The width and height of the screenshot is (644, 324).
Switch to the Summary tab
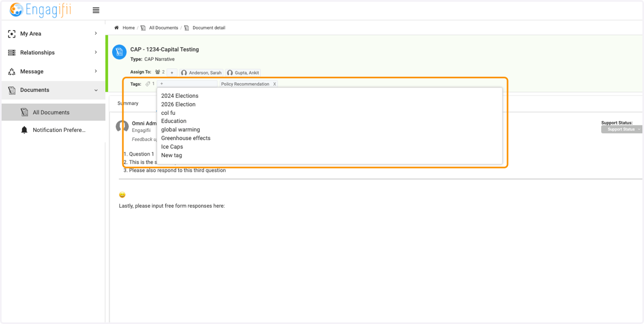point(128,104)
